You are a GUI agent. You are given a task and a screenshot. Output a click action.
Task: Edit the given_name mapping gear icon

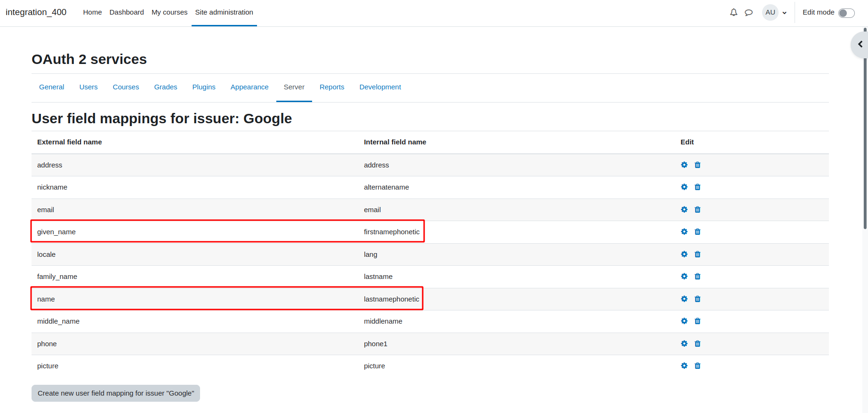(x=684, y=231)
